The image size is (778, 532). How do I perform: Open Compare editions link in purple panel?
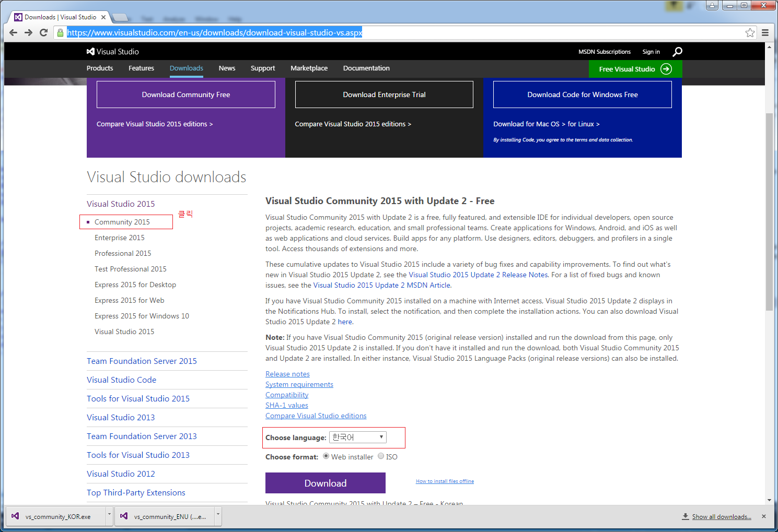(x=155, y=124)
